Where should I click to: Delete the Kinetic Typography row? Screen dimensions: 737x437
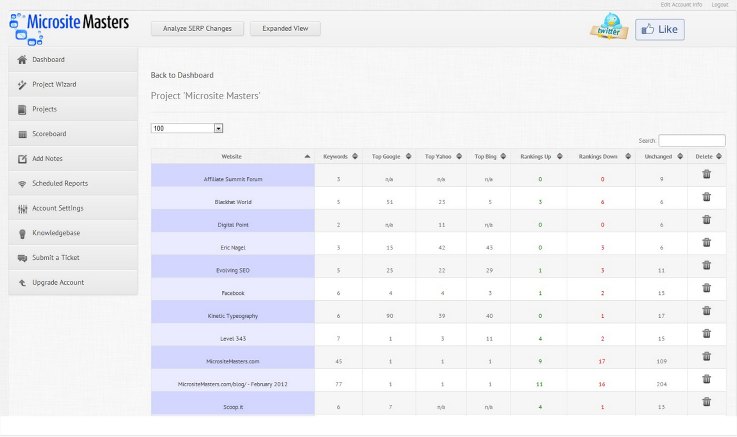tap(706, 311)
